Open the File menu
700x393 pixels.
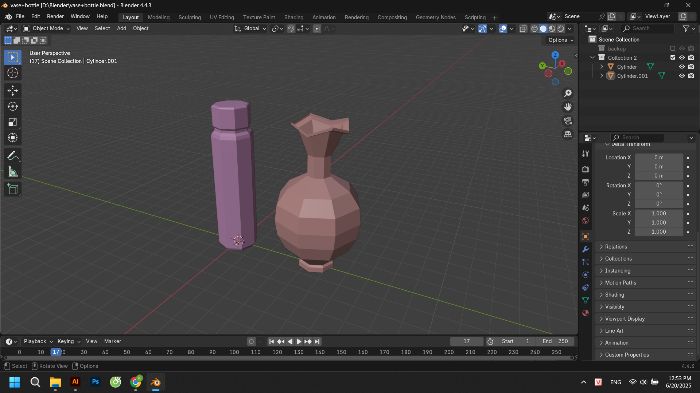click(x=20, y=16)
